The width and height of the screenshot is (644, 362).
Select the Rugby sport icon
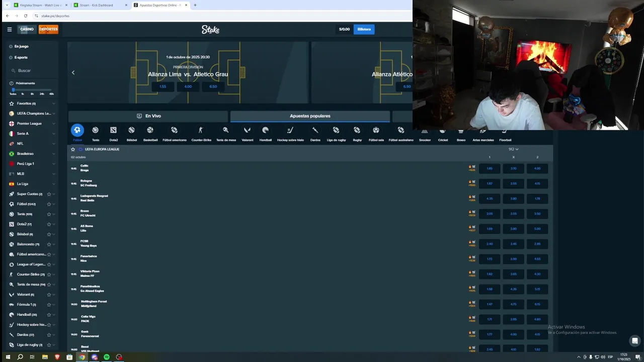(357, 130)
